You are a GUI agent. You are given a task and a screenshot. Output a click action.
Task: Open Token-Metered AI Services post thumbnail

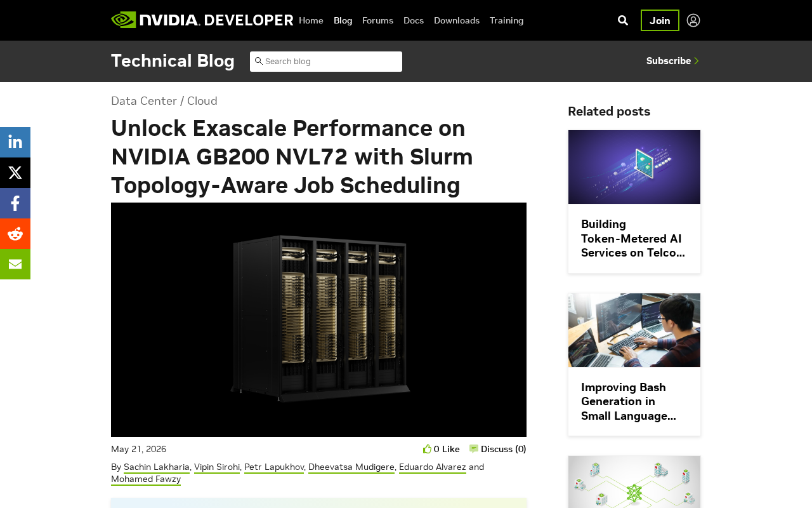634,167
